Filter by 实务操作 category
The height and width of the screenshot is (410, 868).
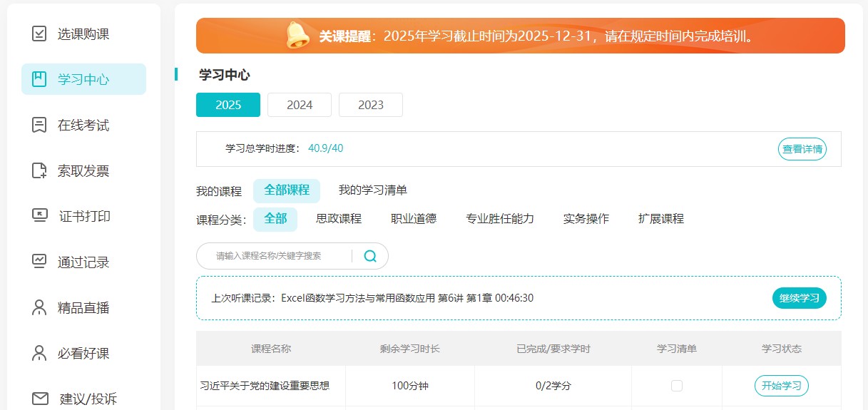point(586,219)
